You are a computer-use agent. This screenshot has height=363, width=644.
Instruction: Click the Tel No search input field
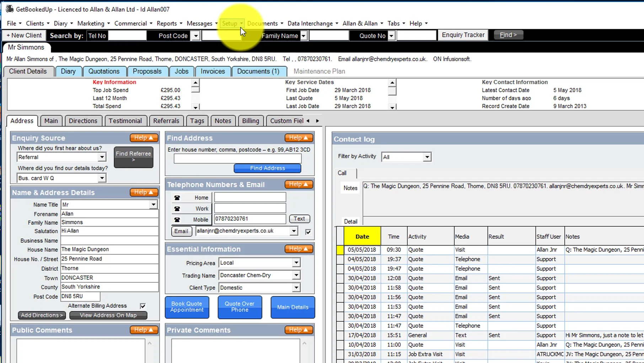coord(127,36)
